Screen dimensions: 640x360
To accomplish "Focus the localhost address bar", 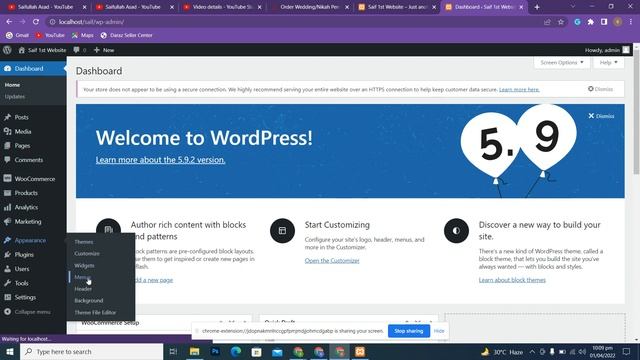I will pos(294,22).
